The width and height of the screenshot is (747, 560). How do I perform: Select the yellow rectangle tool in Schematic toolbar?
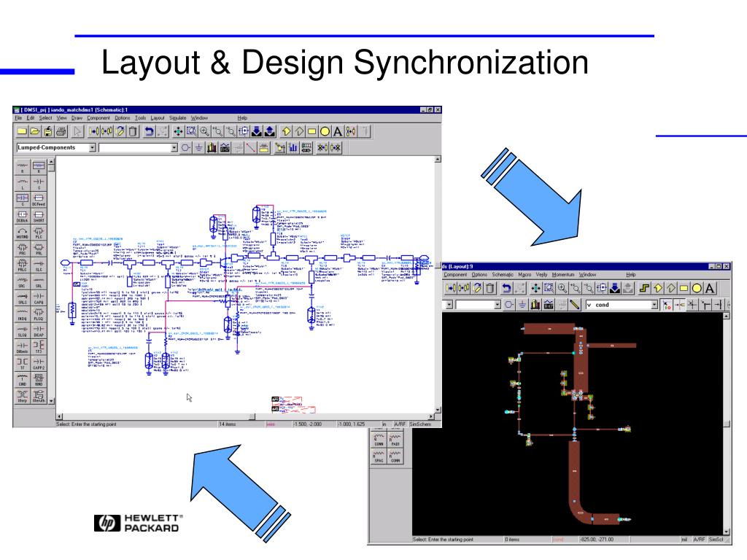(x=312, y=131)
